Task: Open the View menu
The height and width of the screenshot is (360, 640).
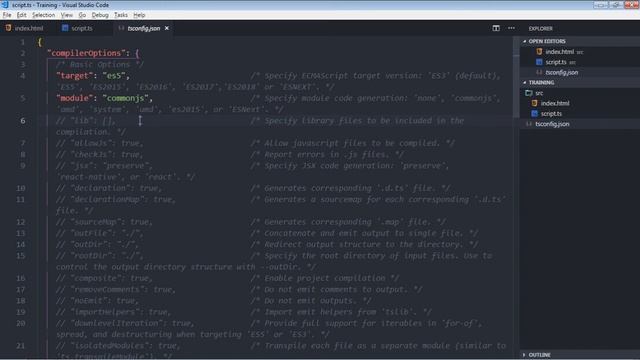Action: [x=67, y=15]
